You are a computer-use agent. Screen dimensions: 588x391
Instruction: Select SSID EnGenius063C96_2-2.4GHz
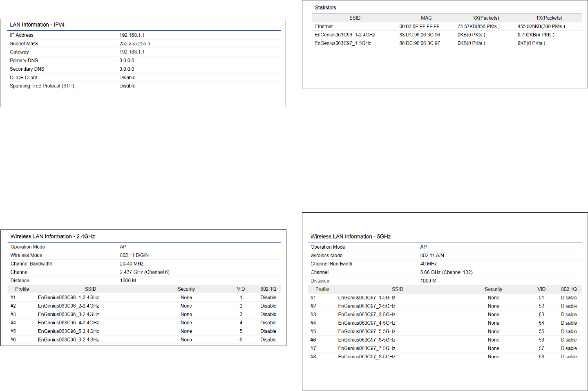click(69, 306)
